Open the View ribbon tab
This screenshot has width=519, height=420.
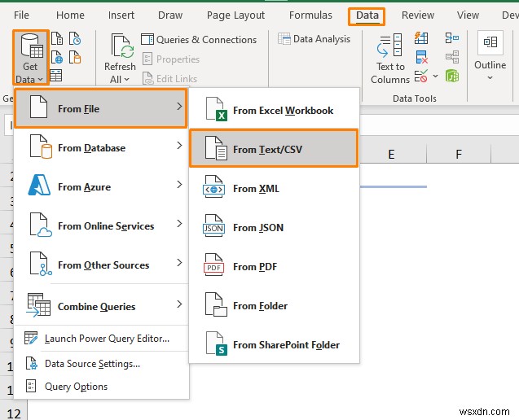(468, 15)
